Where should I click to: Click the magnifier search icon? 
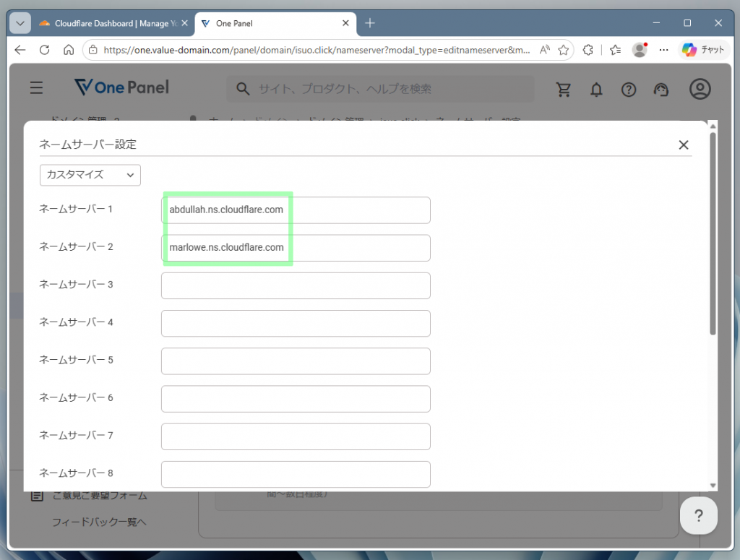pyautogui.click(x=243, y=89)
